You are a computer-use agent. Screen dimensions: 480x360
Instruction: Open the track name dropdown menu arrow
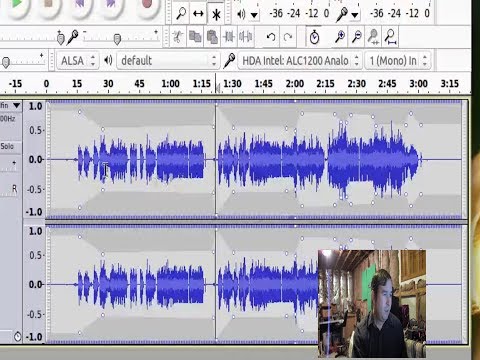(16, 106)
